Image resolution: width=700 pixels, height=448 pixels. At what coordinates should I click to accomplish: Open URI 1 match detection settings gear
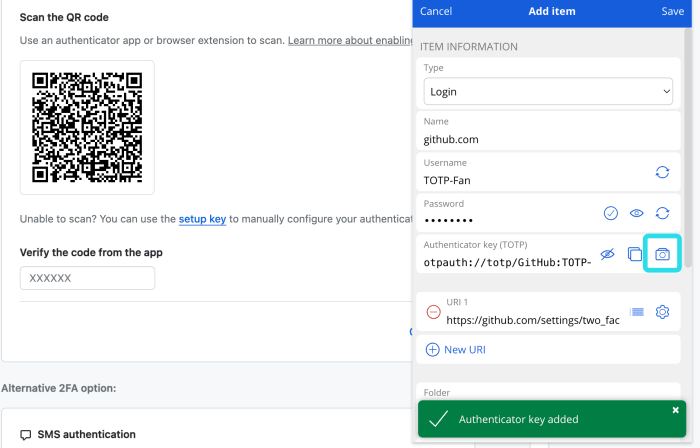click(662, 312)
